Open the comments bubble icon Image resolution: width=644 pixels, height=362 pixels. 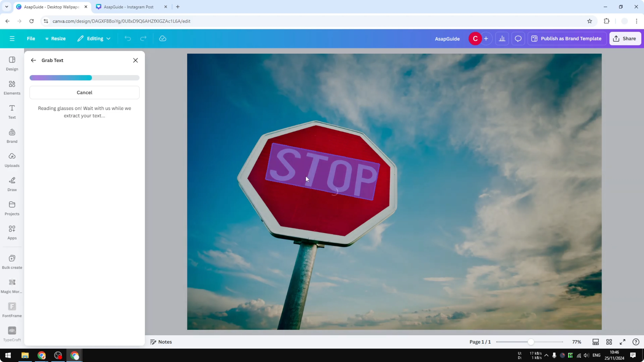click(x=518, y=38)
